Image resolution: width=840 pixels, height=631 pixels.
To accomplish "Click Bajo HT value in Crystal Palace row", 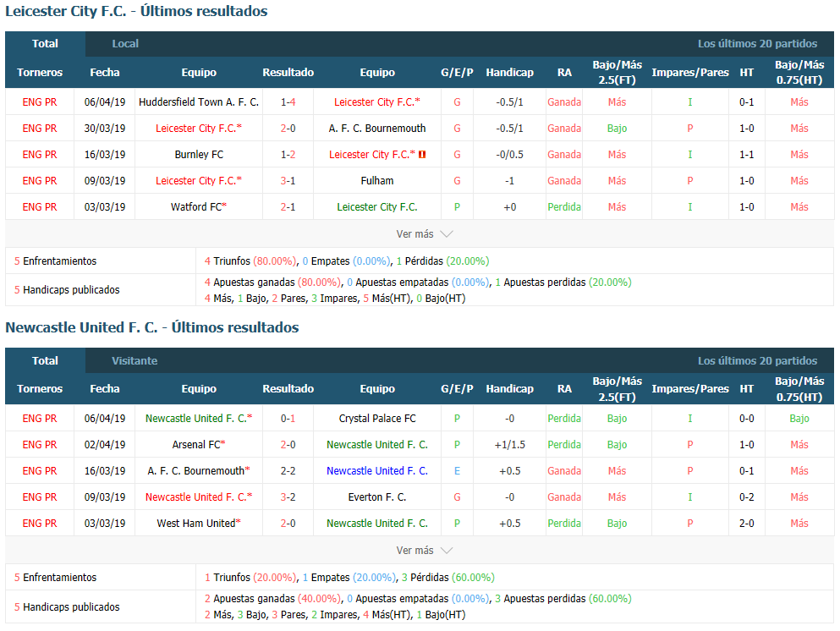I will [x=799, y=419].
